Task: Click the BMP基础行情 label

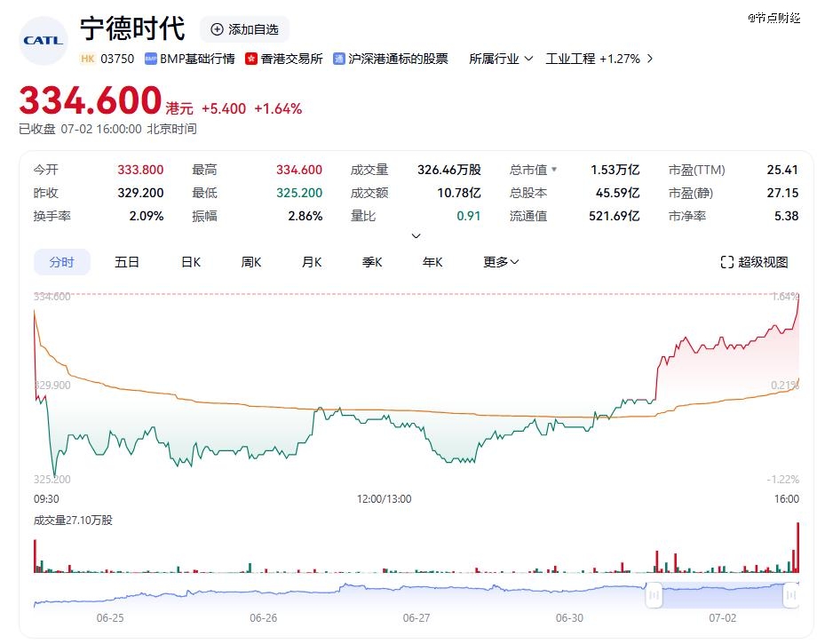Action: tap(197, 59)
